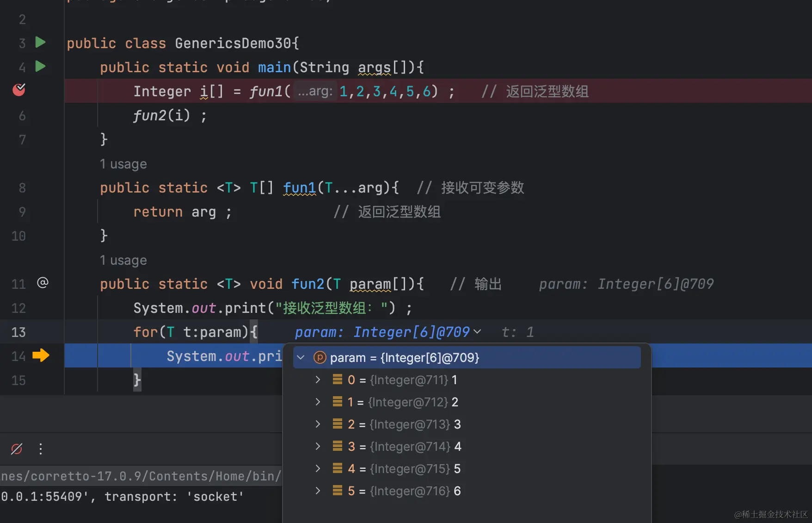812x523 pixels.
Task: Click the '1 usage' hint above fun2
Action: (x=123, y=260)
